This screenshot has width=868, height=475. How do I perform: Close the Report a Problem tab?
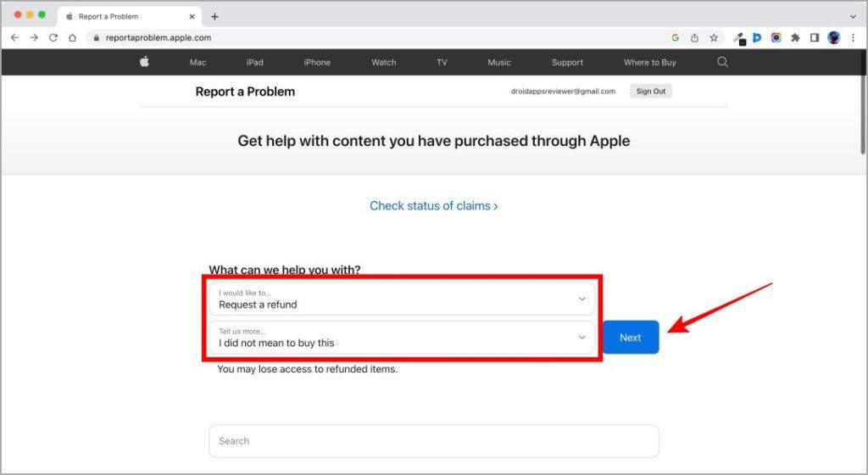[x=192, y=17]
